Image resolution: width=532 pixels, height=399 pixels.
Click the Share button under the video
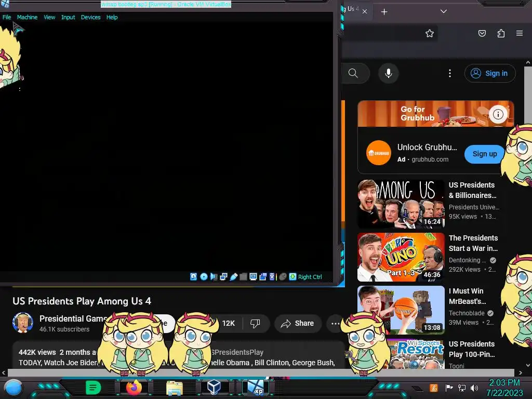coord(297,323)
